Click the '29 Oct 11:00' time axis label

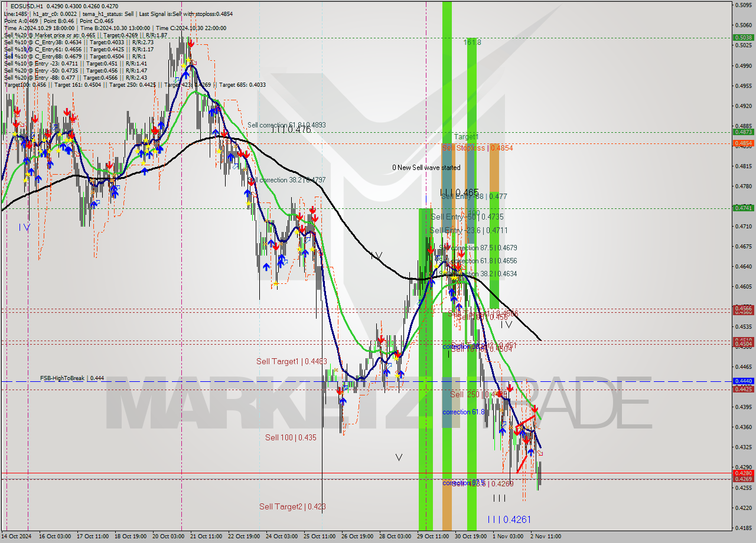pos(432,537)
